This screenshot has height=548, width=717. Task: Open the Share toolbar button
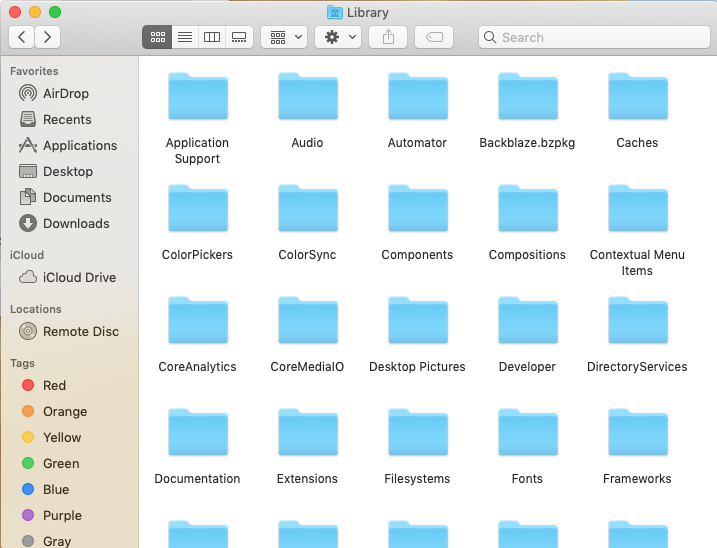tap(388, 37)
